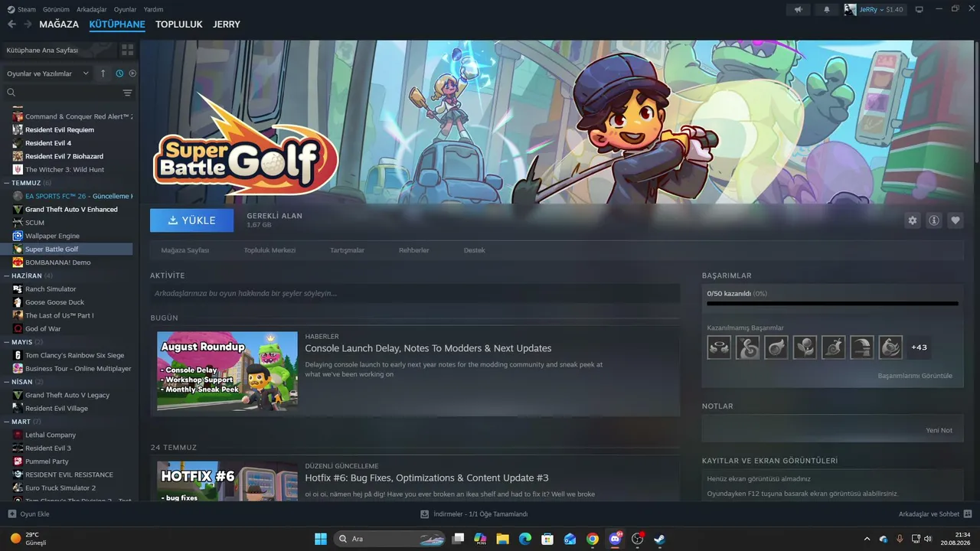Click the seventh unearned achievement icon
The height and width of the screenshot is (551, 980).
pos(890,347)
